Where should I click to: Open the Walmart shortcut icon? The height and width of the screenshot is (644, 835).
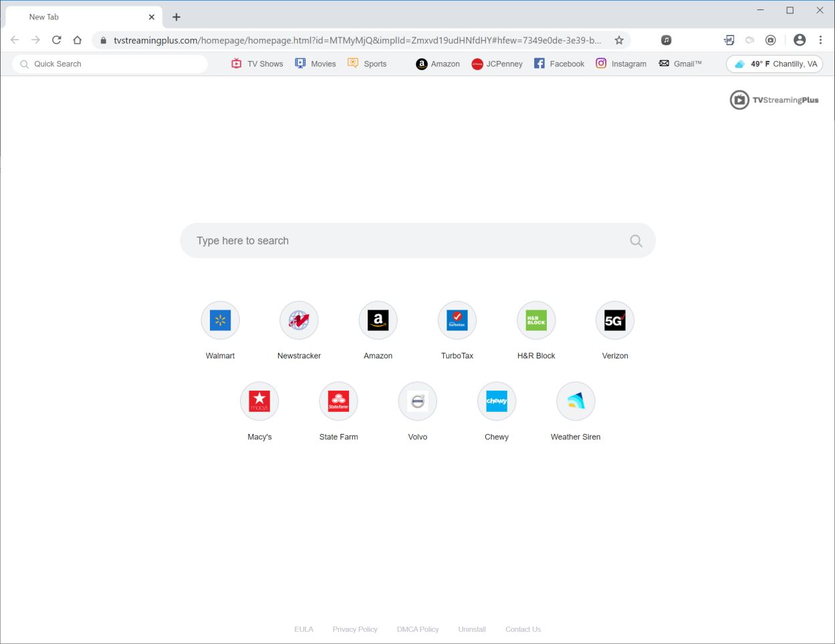point(220,320)
